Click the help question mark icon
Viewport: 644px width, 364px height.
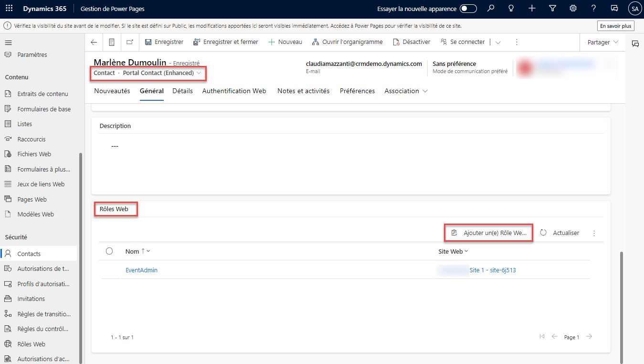[593, 9]
